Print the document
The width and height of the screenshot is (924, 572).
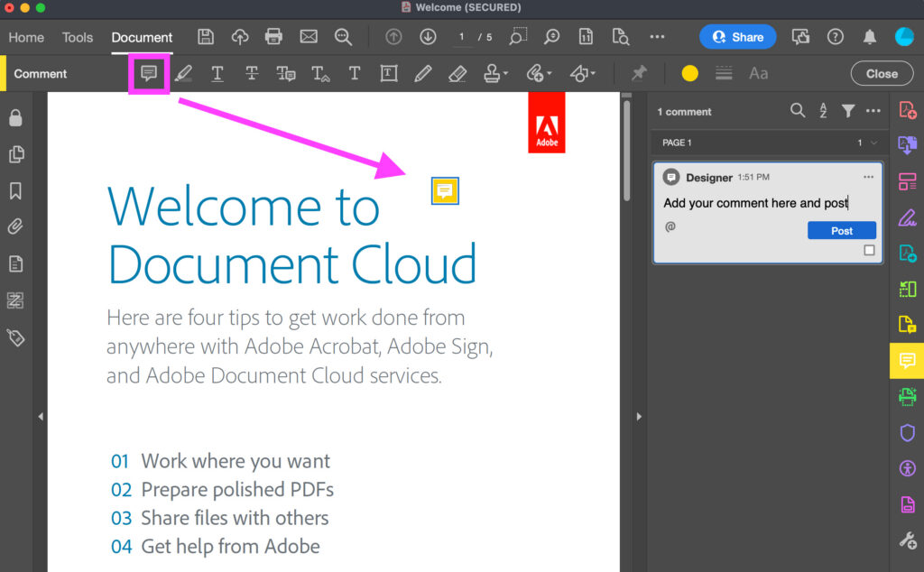tap(273, 36)
